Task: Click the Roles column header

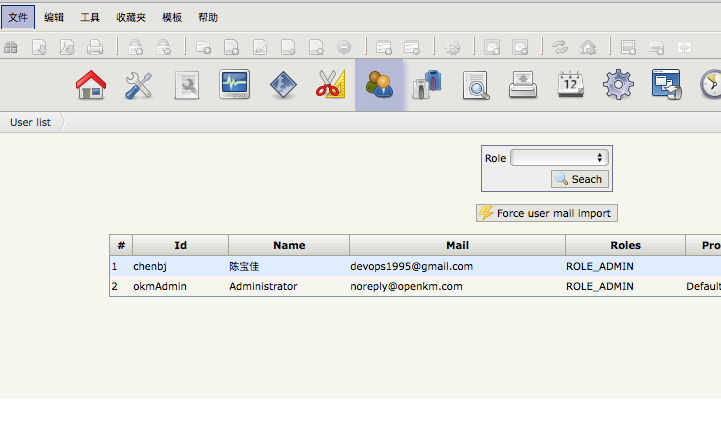Action: [x=625, y=245]
